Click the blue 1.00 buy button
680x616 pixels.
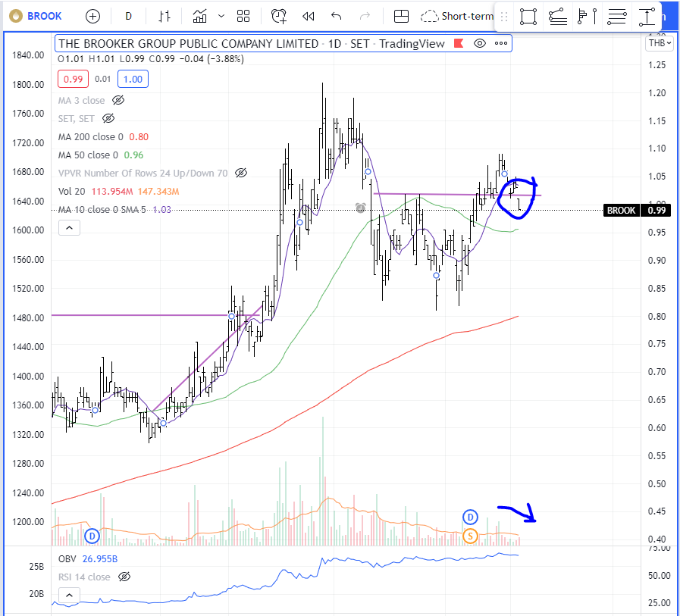[x=133, y=80]
